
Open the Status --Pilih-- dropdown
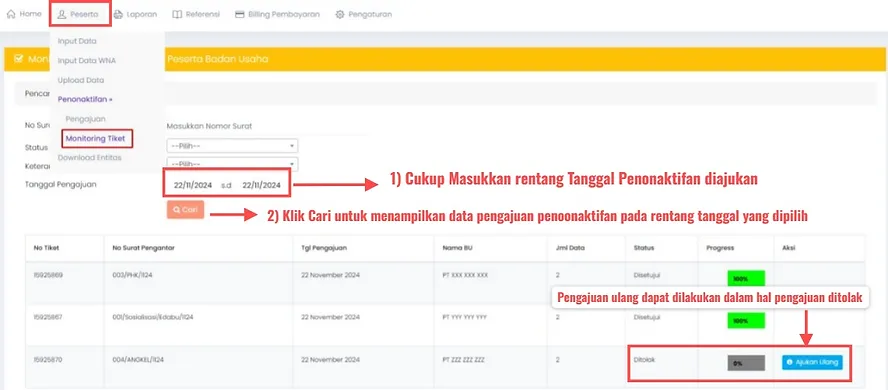click(232, 146)
